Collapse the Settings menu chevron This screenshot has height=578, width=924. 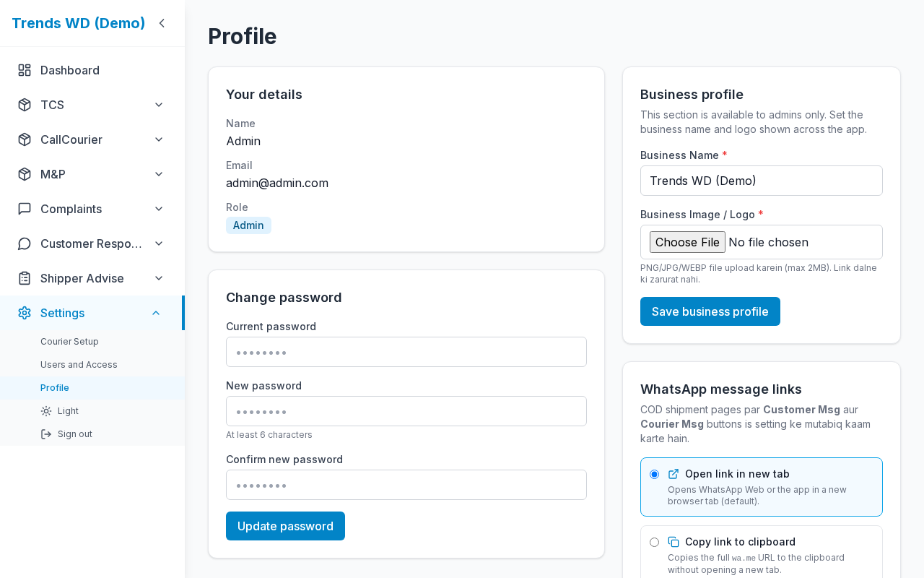tap(156, 313)
